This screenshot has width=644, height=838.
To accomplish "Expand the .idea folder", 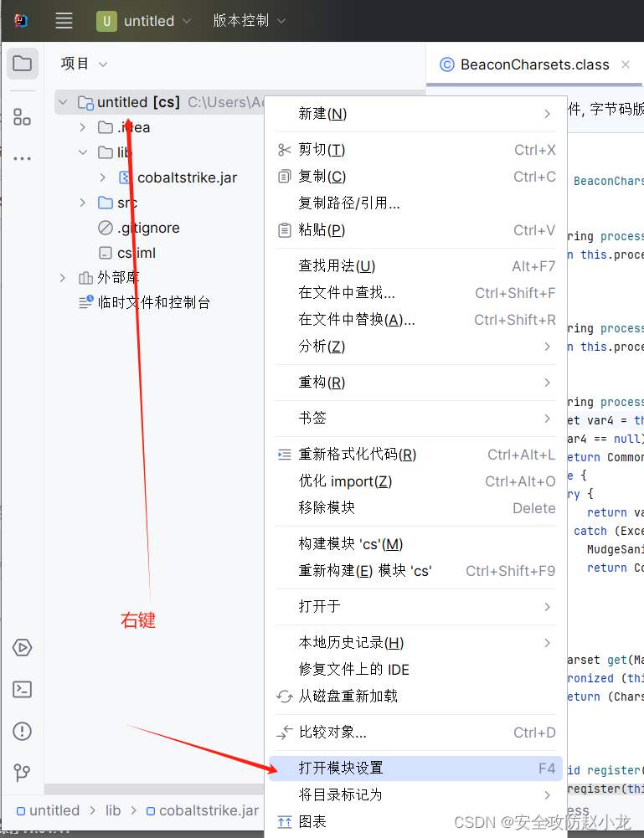I will (82, 127).
